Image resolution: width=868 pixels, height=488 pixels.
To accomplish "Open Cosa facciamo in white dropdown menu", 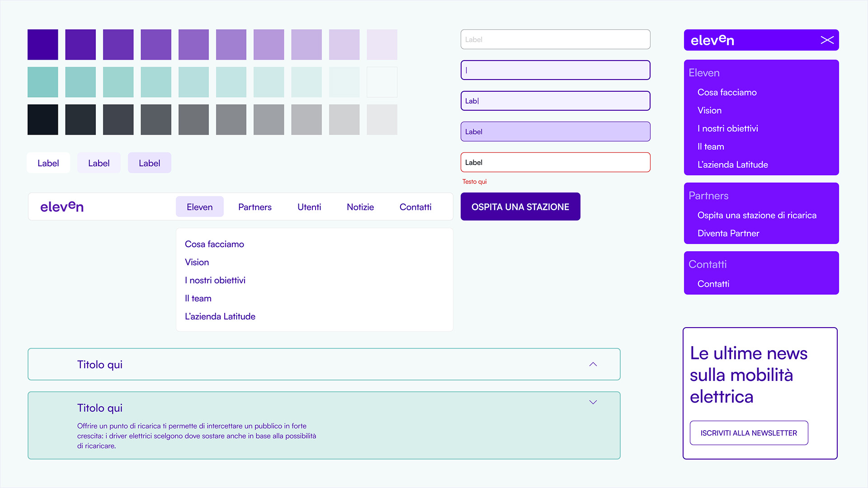I will click(214, 244).
